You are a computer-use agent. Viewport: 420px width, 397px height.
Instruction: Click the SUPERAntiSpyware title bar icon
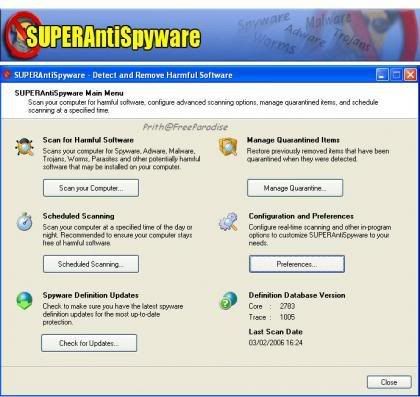(7, 75)
